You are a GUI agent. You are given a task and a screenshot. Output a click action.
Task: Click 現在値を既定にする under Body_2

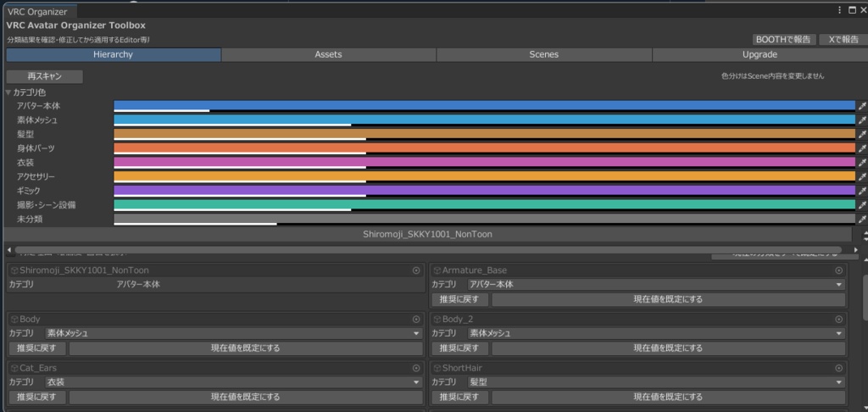(x=668, y=348)
